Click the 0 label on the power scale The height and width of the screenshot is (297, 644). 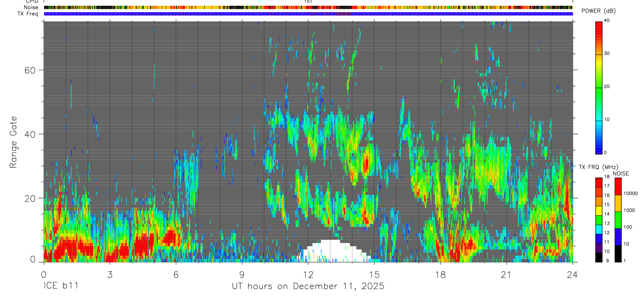click(x=606, y=152)
